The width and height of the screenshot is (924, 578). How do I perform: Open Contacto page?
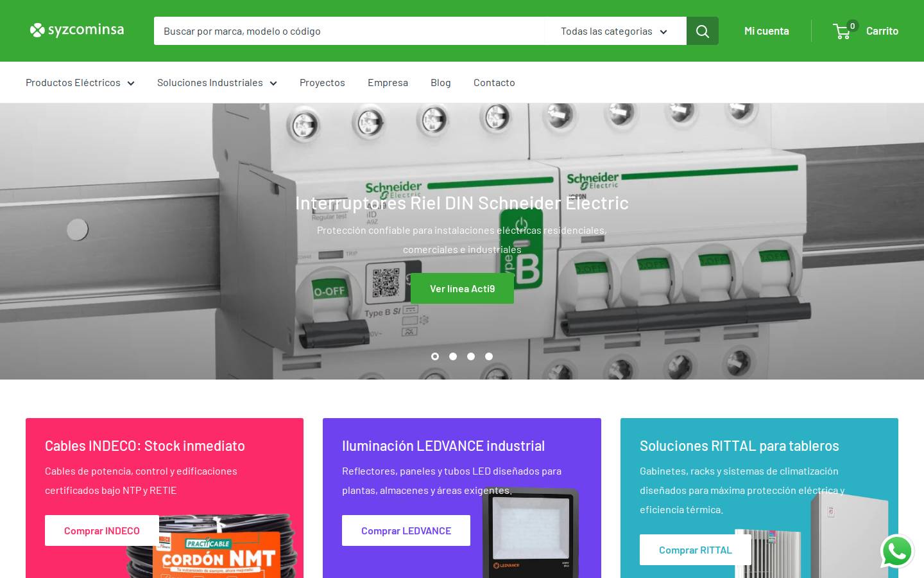point(494,82)
